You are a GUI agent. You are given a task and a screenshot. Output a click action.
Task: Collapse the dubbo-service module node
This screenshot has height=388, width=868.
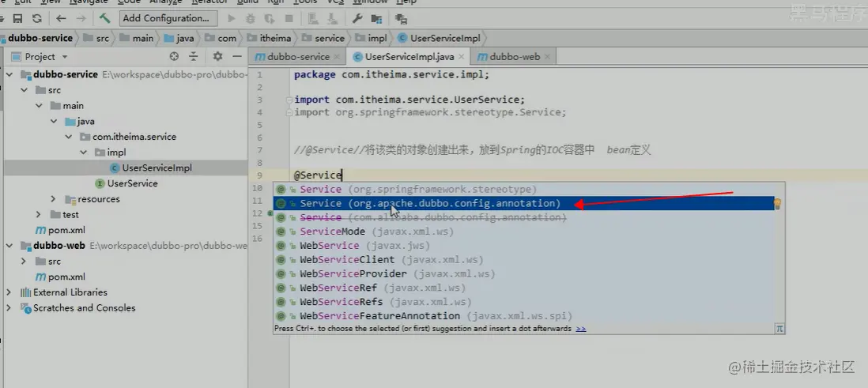pyautogui.click(x=9, y=75)
